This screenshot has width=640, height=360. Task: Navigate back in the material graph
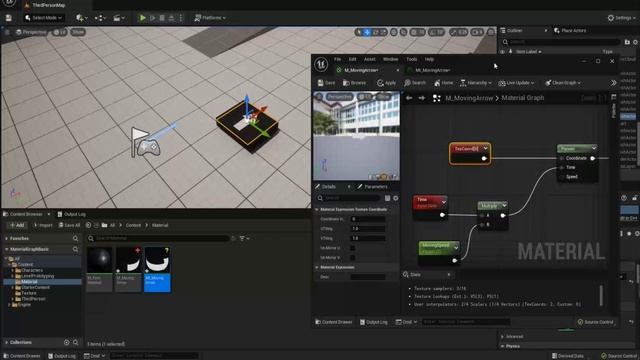point(409,98)
